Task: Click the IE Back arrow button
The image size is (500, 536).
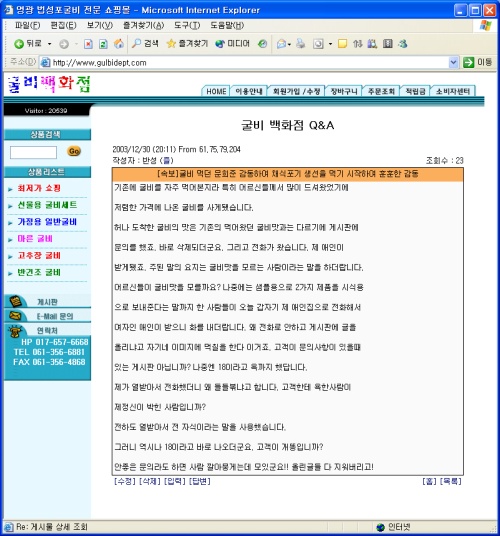Action: click(x=19, y=44)
